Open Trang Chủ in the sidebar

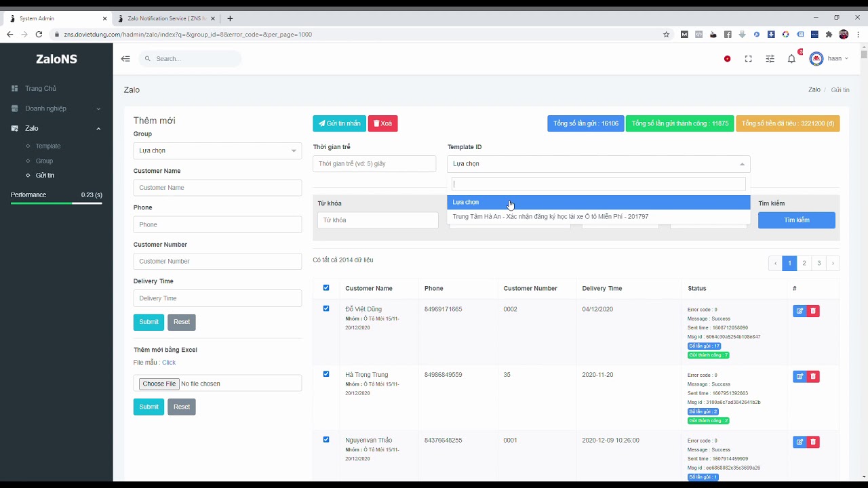pos(41,89)
